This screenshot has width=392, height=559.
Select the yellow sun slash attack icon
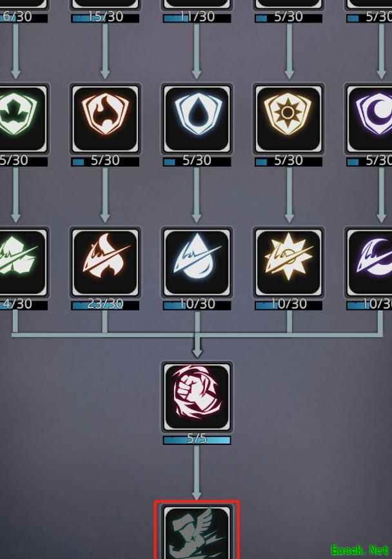pyautogui.click(x=288, y=263)
